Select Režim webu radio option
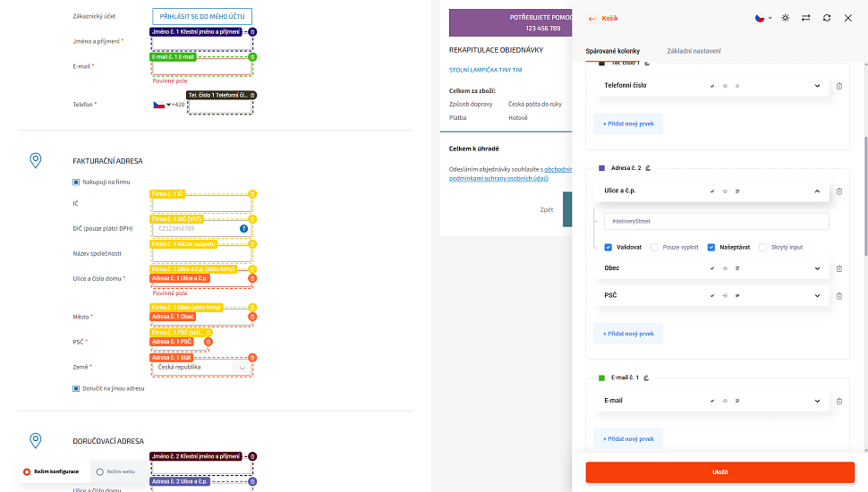Image resolution: width=868 pixels, height=492 pixels. click(x=99, y=471)
